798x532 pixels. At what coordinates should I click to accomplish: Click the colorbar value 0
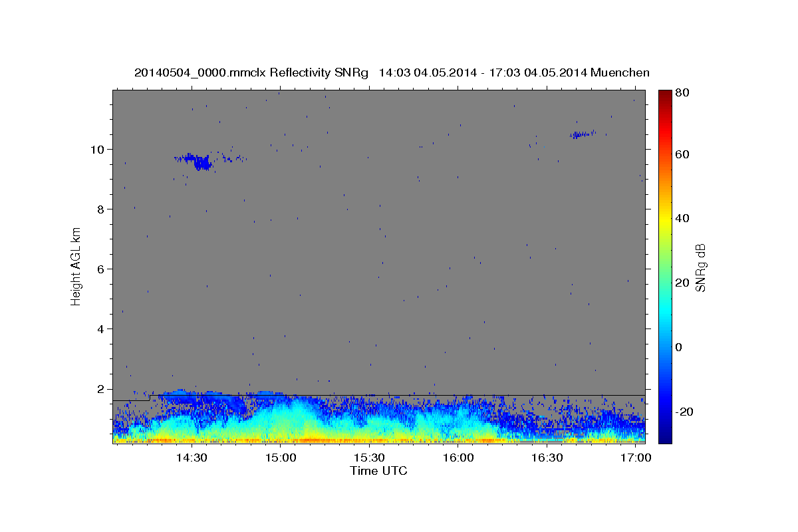click(679, 347)
